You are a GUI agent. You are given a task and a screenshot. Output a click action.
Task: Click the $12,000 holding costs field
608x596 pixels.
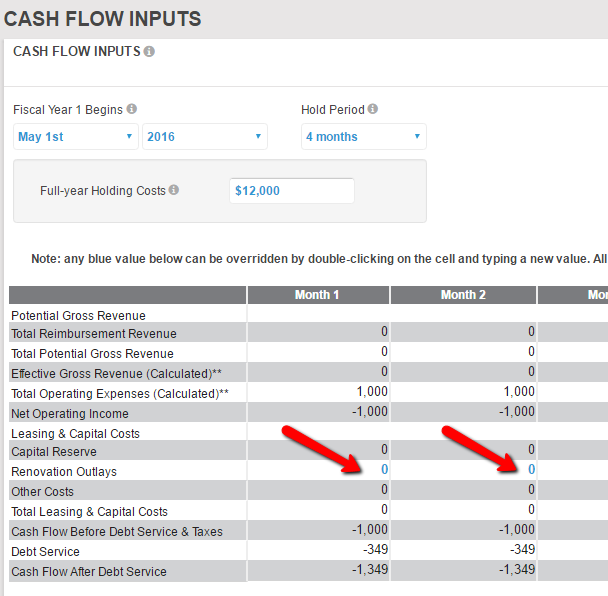[x=291, y=190]
